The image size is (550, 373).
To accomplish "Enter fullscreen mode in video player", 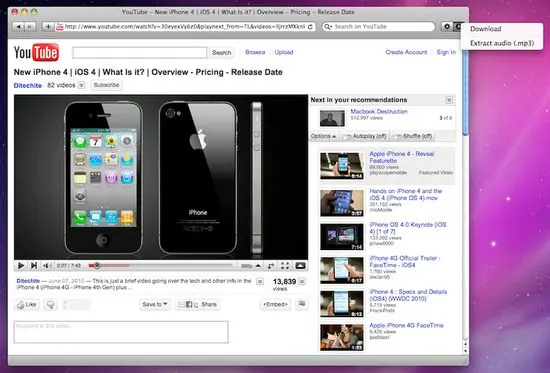I will [x=285, y=266].
